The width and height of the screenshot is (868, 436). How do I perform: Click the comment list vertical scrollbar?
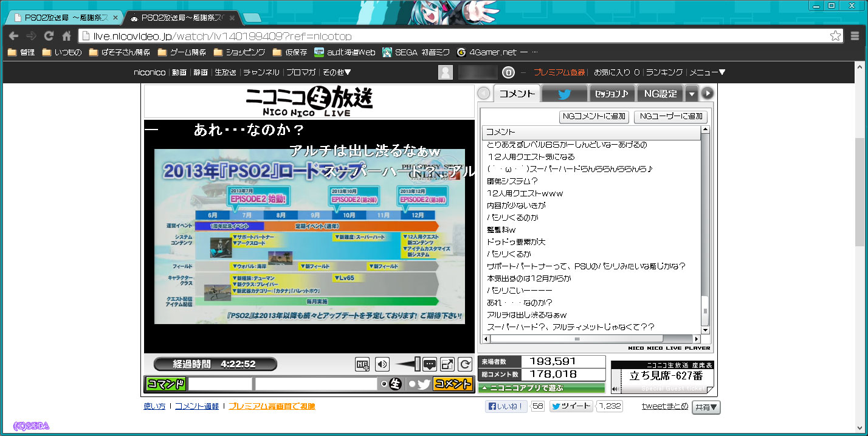(x=705, y=230)
